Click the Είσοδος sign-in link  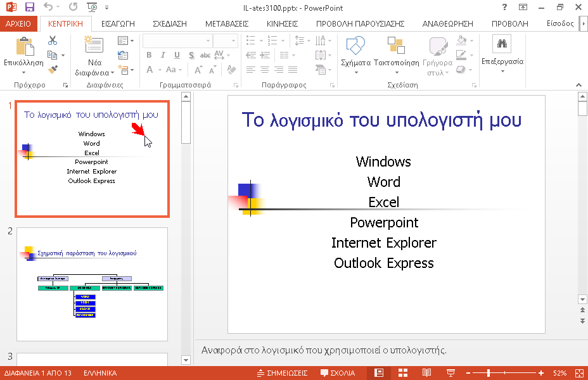point(560,23)
